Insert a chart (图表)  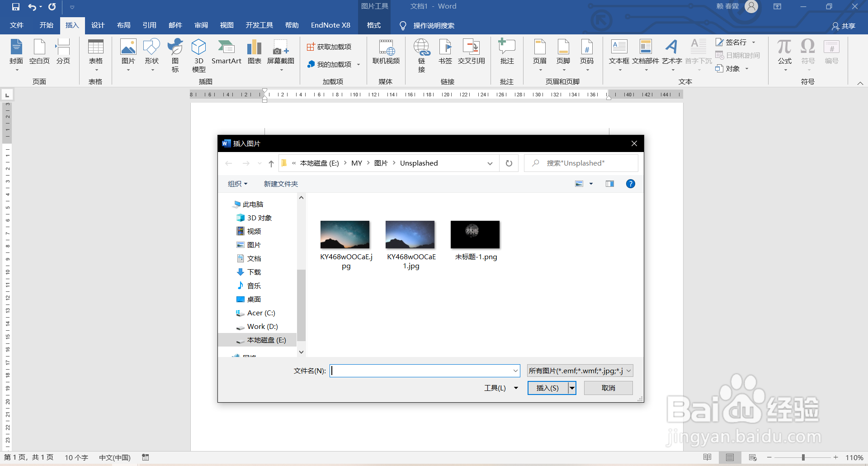tap(255, 52)
